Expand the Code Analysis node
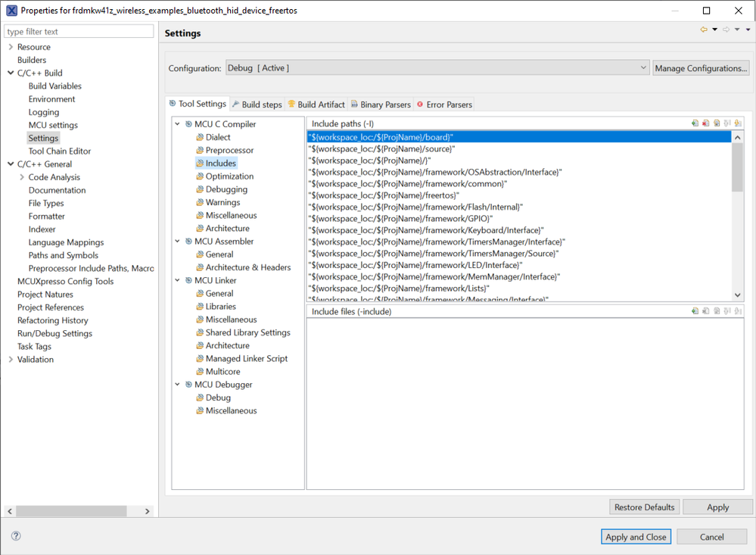 (x=22, y=177)
